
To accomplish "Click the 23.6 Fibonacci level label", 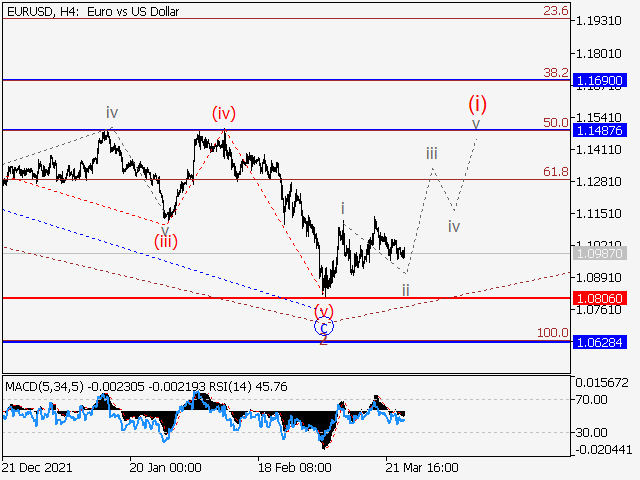I will [556, 11].
